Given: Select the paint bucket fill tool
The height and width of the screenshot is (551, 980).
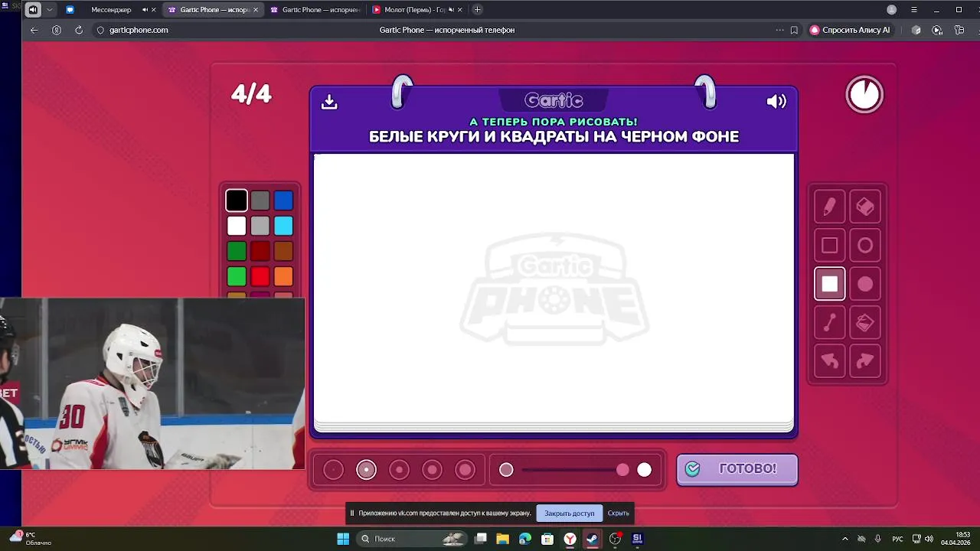Looking at the screenshot, I should point(864,323).
